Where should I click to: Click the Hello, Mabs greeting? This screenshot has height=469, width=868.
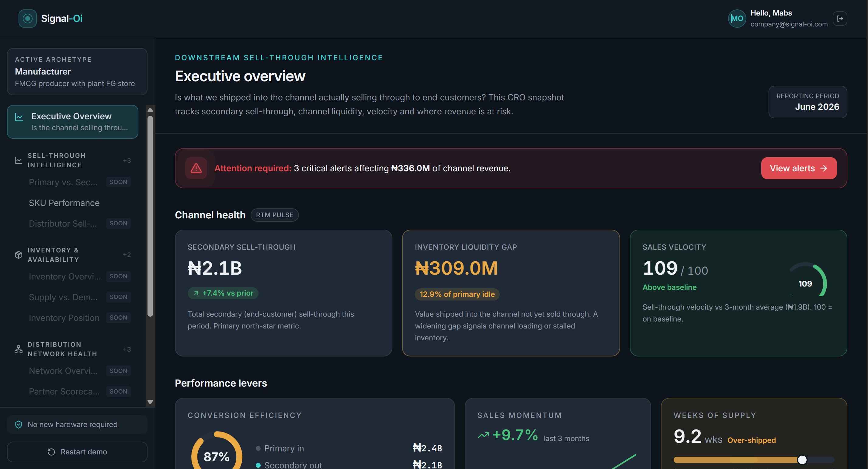click(771, 13)
